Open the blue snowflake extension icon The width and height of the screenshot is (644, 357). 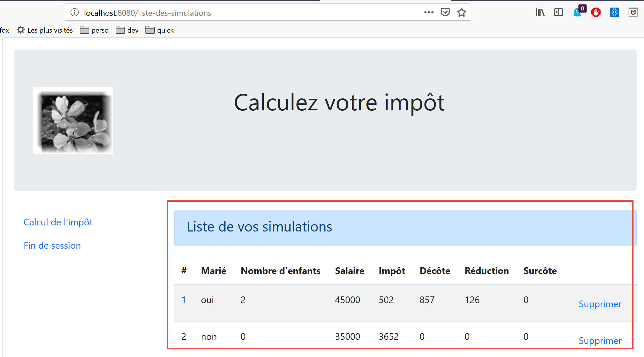coord(614,12)
